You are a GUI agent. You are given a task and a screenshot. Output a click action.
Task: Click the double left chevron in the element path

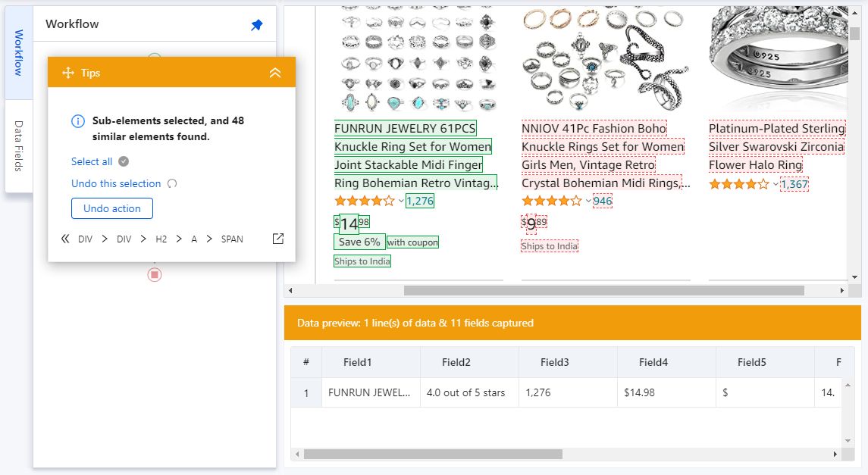[65, 239]
